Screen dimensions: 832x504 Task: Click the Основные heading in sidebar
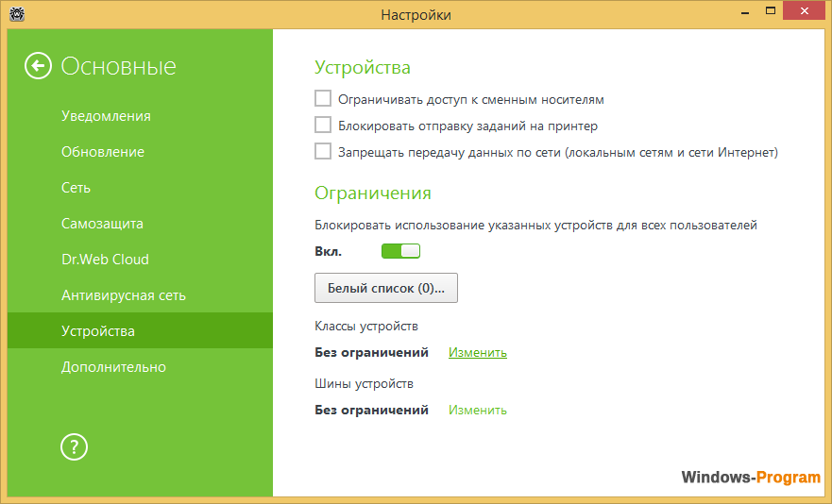click(118, 66)
